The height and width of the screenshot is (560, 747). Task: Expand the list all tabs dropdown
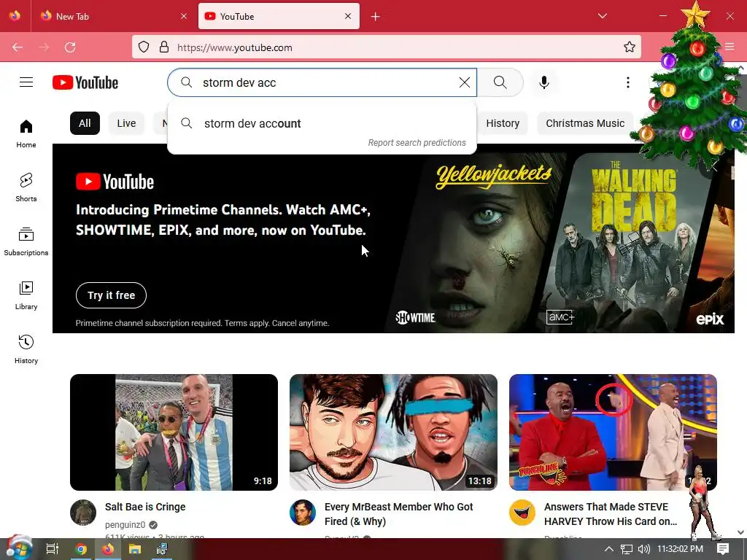tap(602, 16)
